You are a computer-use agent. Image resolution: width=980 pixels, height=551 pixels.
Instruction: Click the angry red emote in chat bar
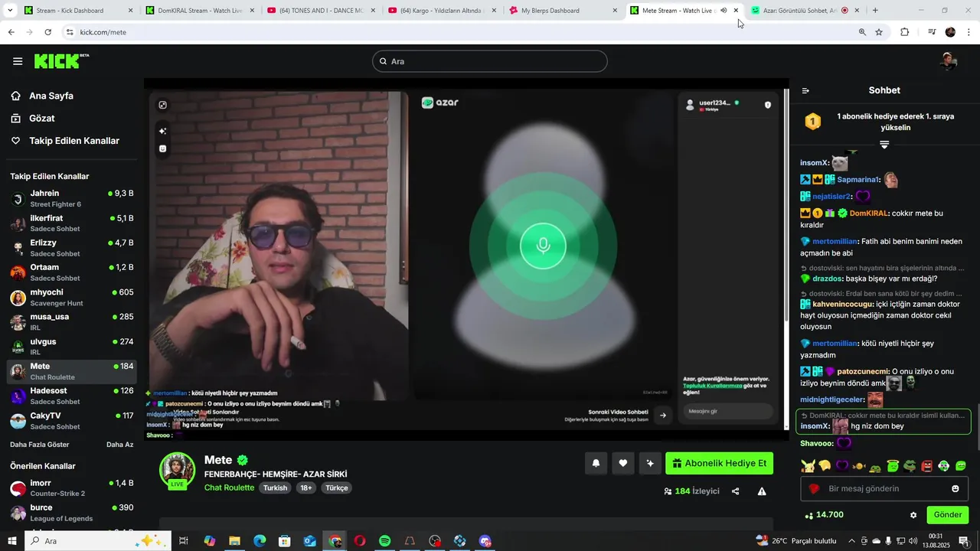[927, 465]
